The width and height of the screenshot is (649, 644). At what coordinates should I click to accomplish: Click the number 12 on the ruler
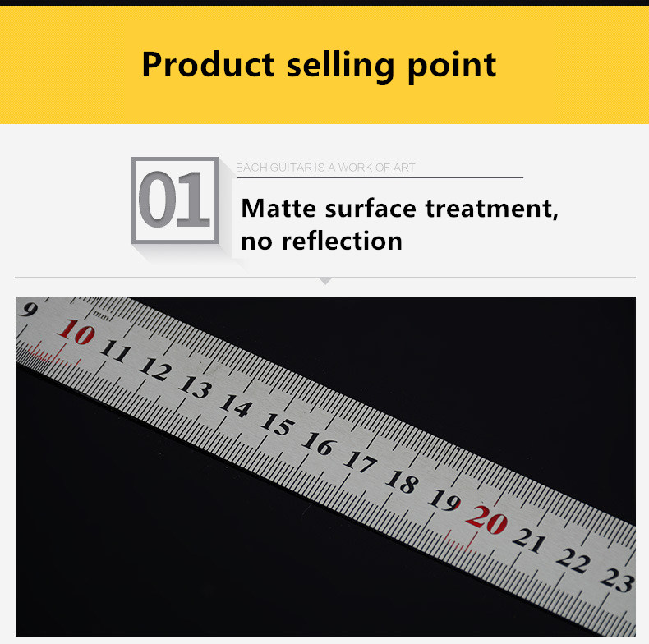click(155, 369)
